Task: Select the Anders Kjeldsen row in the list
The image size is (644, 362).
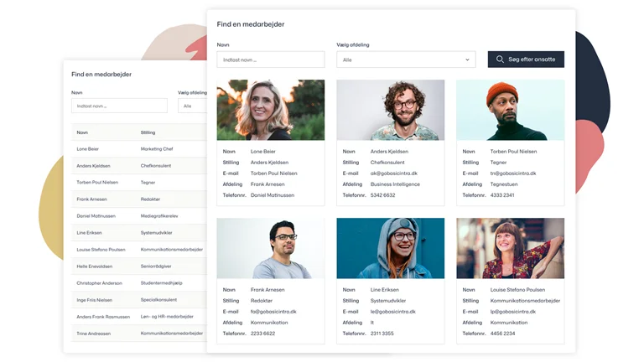Action: 139,166
